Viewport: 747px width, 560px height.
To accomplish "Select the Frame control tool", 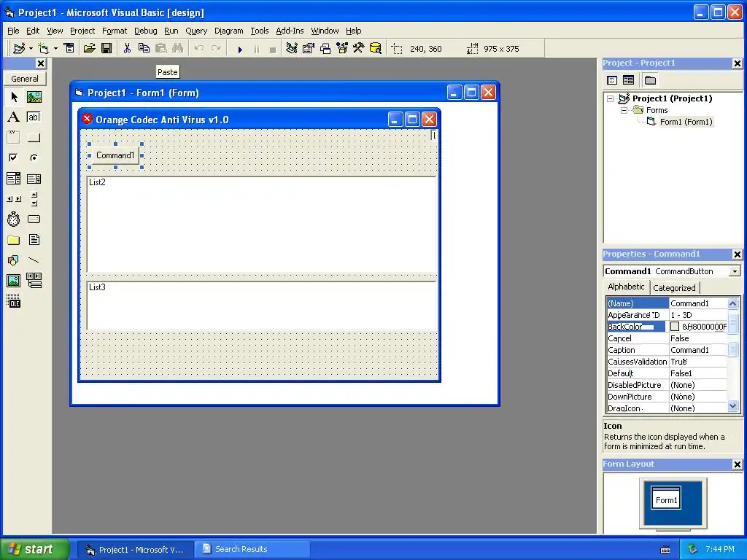I will [x=14, y=138].
